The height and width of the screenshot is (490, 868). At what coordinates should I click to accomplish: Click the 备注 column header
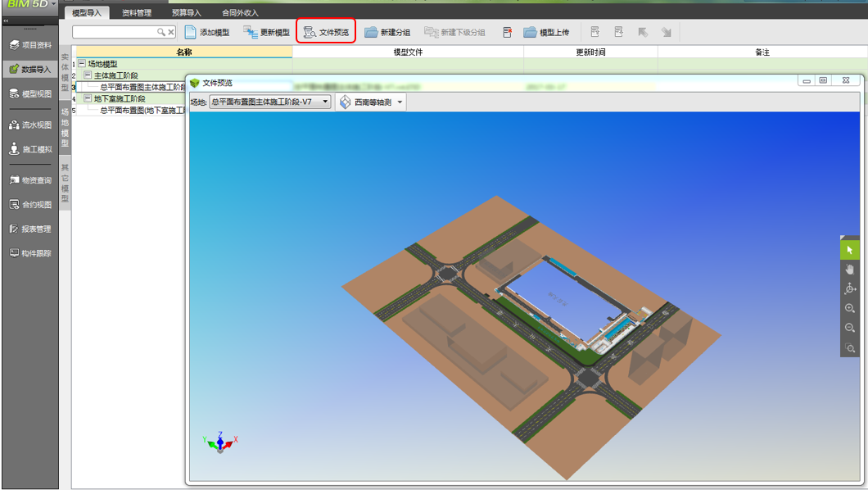click(x=762, y=52)
